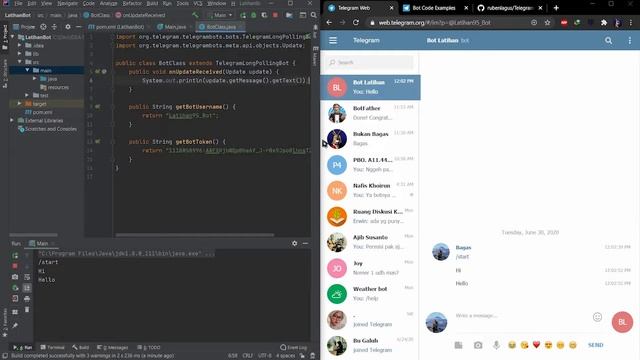Click the camera dump threads icon

[15, 277]
